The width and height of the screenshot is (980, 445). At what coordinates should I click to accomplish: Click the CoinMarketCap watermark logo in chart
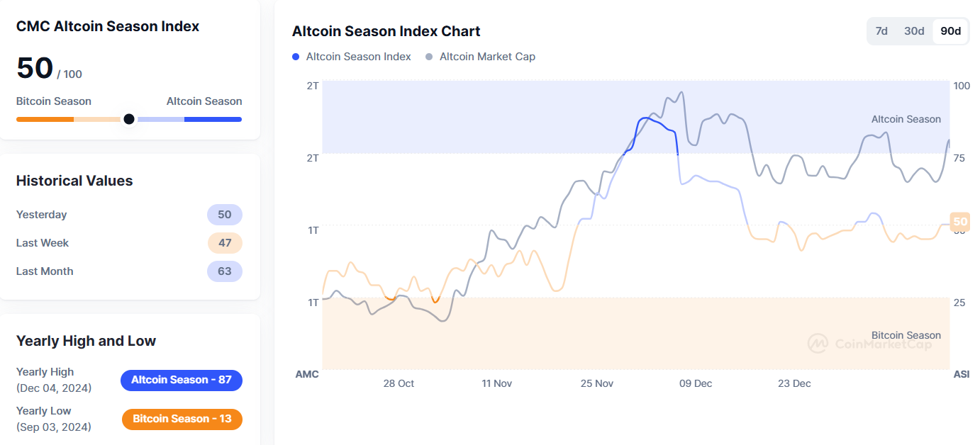coord(818,344)
